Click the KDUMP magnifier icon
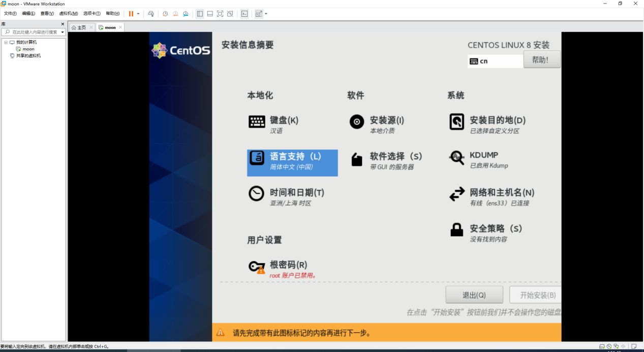 coord(457,158)
